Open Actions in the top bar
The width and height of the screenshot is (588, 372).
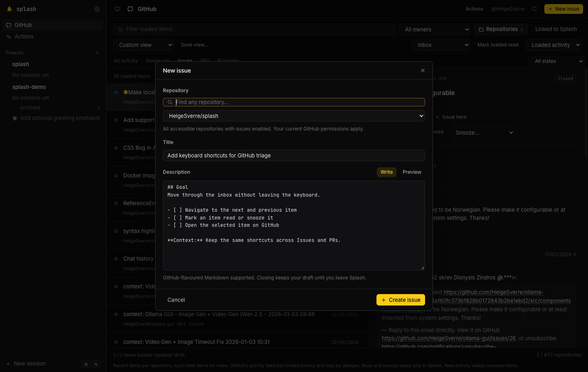(474, 9)
